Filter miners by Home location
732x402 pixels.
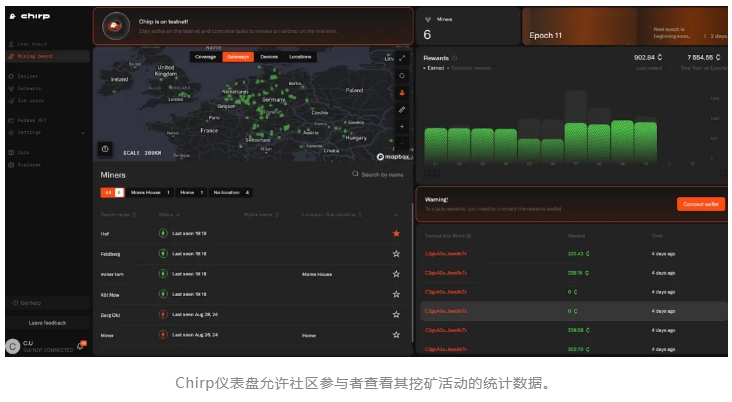tap(191, 192)
